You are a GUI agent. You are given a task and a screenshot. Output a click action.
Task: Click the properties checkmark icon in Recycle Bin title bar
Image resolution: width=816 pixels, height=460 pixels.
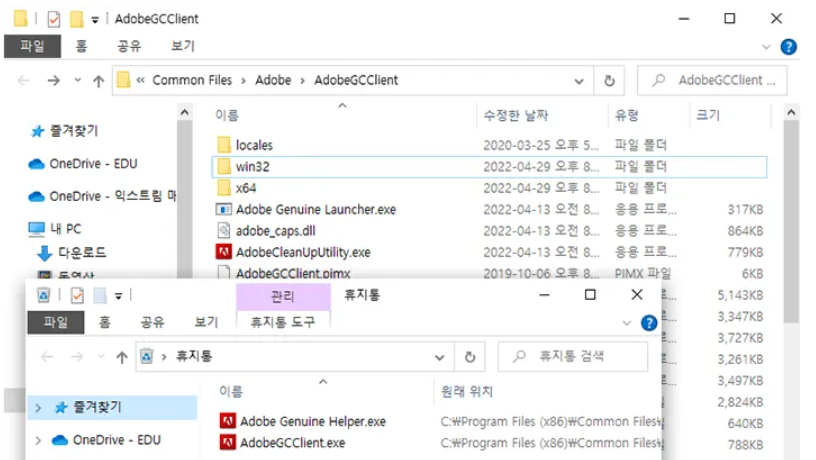pyautogui.click(x=77, y=296)
